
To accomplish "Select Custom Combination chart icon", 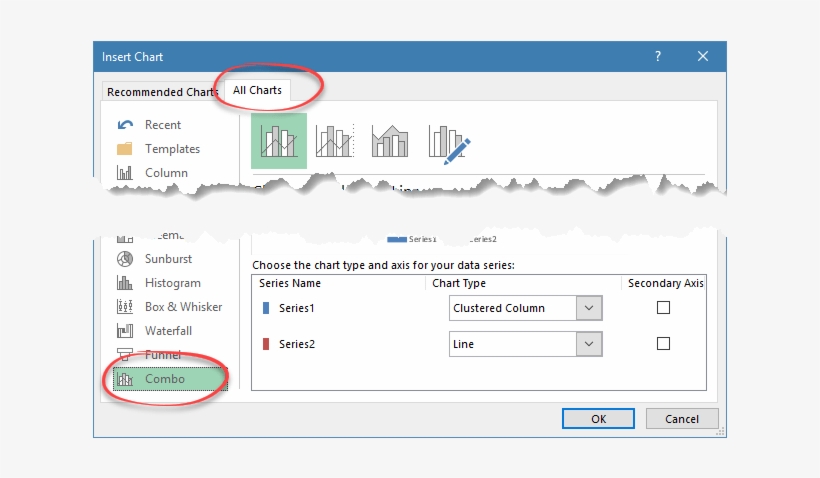I will [449, 144].
